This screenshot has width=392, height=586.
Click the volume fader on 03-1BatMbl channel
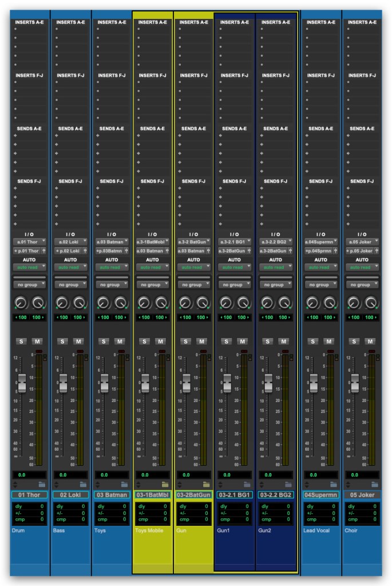(x=145, y=383)
